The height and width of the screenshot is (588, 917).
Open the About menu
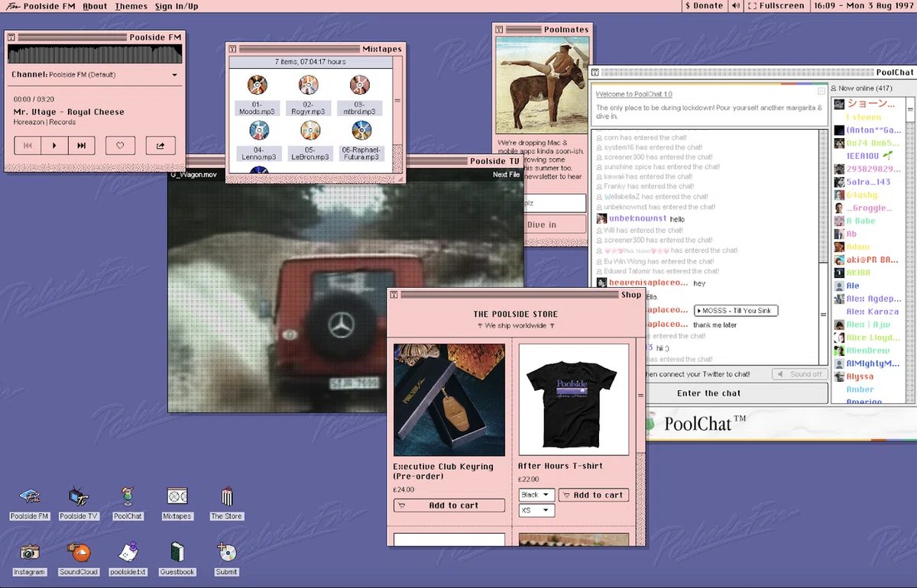tap(95, 6)
